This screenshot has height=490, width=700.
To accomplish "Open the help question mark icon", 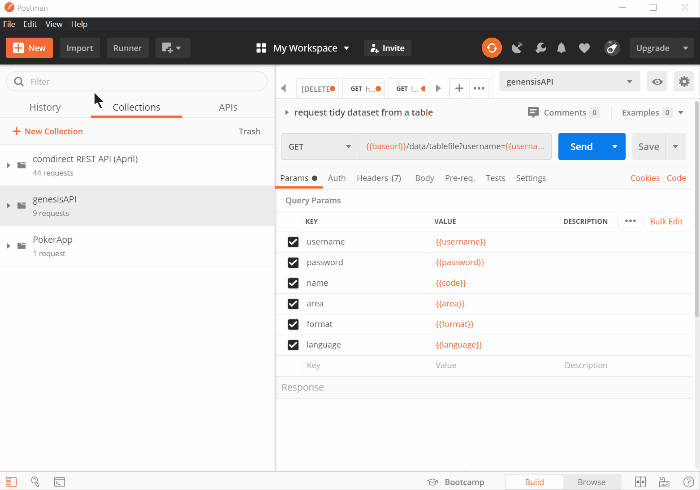I will point(688,482).
